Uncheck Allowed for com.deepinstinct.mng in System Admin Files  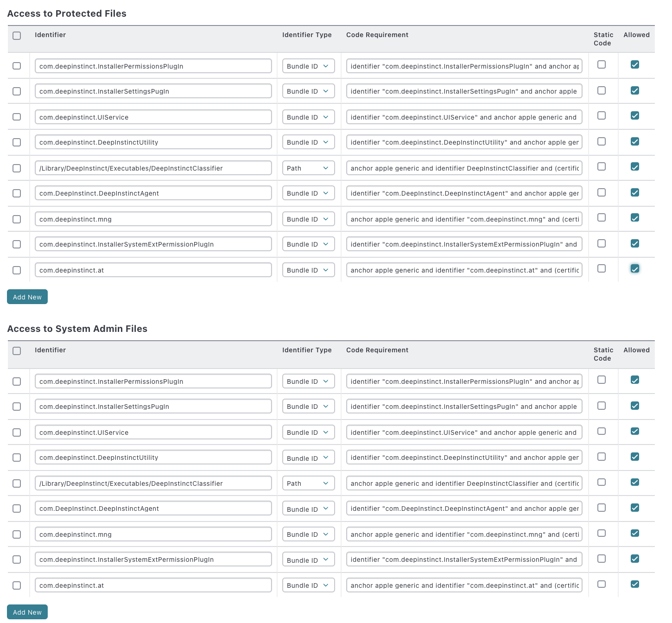[x=635, y=533]
